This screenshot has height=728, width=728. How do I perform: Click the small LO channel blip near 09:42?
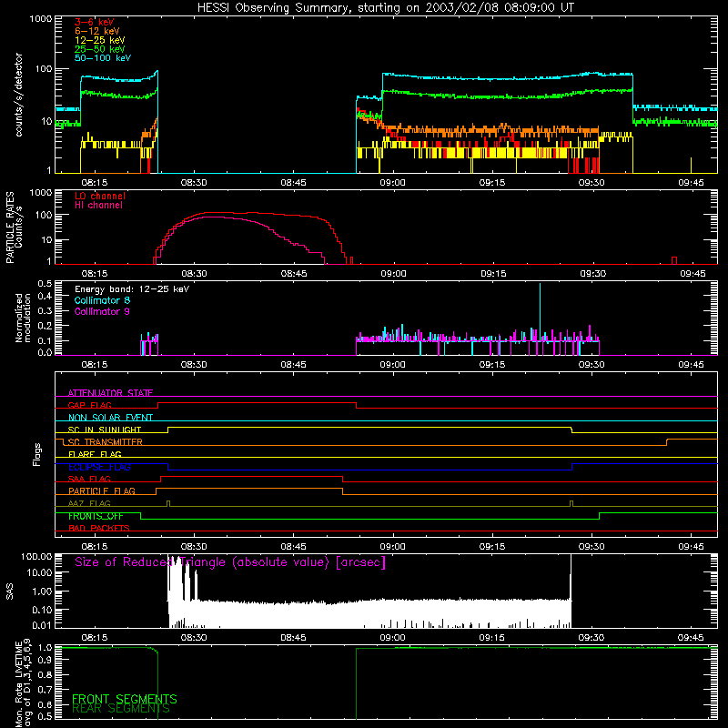coord(674,260)
